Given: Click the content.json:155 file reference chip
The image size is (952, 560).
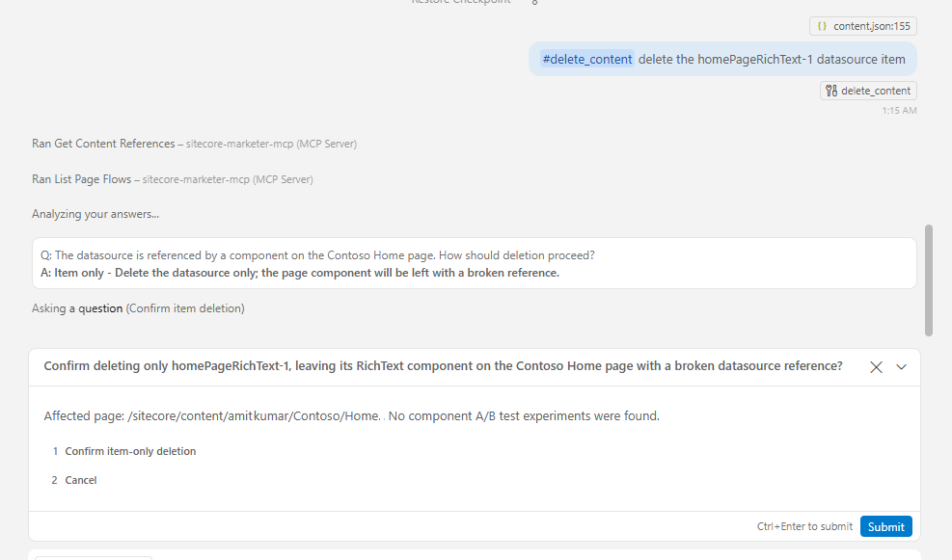Looking at the screenshot, I should click(x=862, y=26).
